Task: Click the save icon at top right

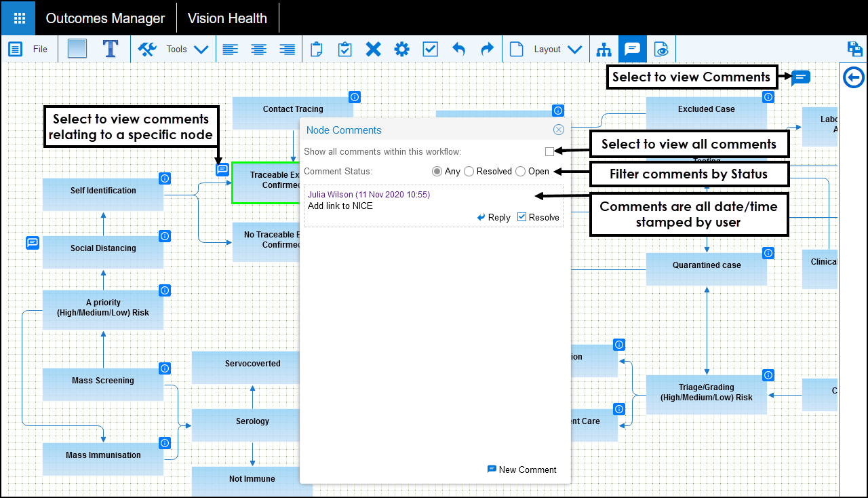Action: click(855, 49)
